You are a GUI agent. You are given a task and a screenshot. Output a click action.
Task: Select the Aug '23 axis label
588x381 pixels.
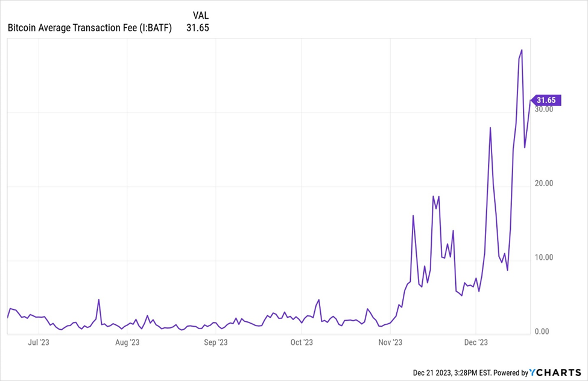[x=128, y=342]
